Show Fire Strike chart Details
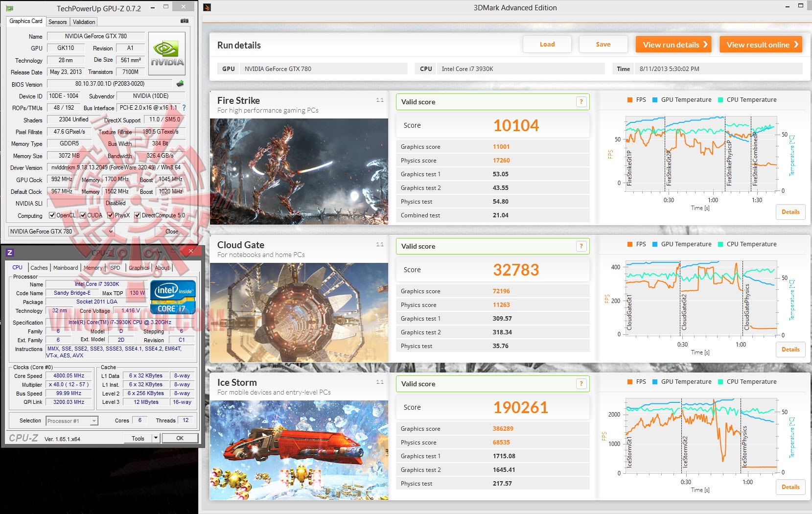The height and width of the screenshot is (514, 812). [x=790, y=212]
